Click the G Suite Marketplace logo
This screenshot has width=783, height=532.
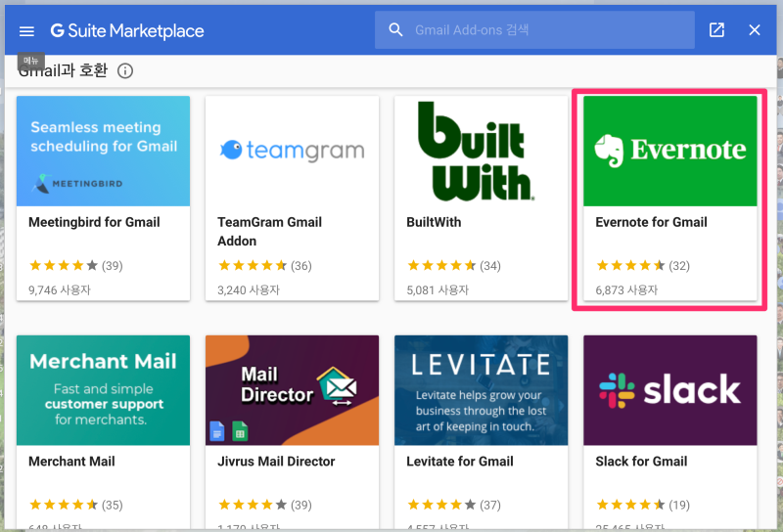pos(127,31)
